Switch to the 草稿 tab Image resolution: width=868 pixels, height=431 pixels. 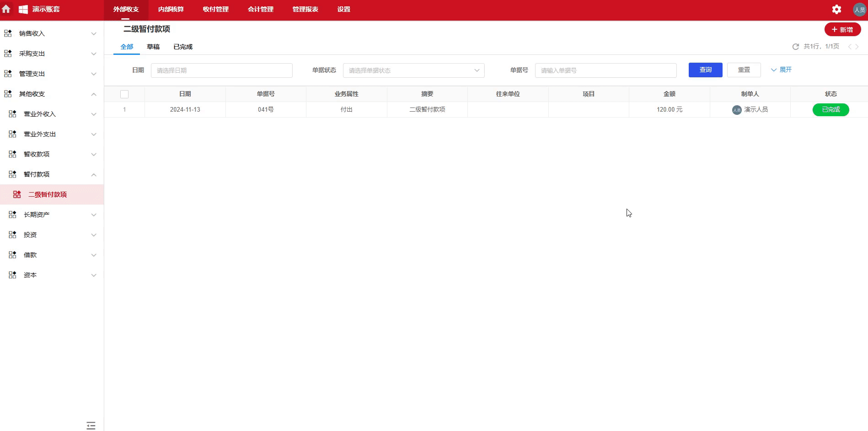153,47
